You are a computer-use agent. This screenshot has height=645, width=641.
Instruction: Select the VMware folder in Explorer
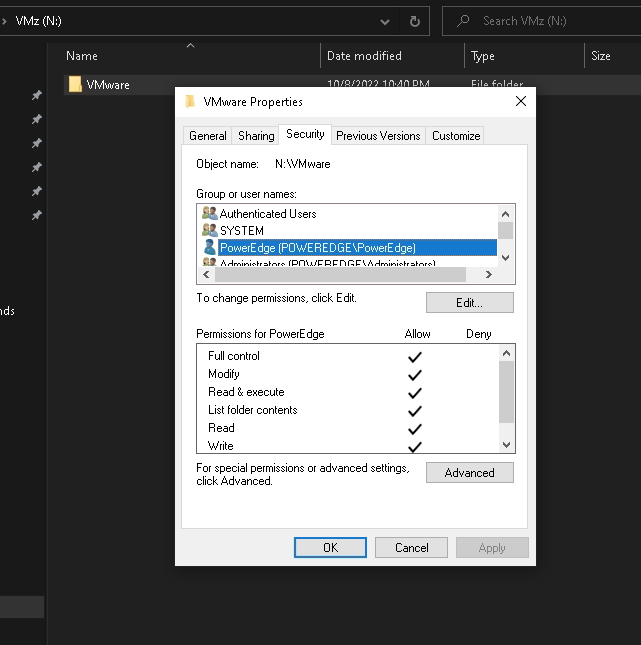[108, 85]
